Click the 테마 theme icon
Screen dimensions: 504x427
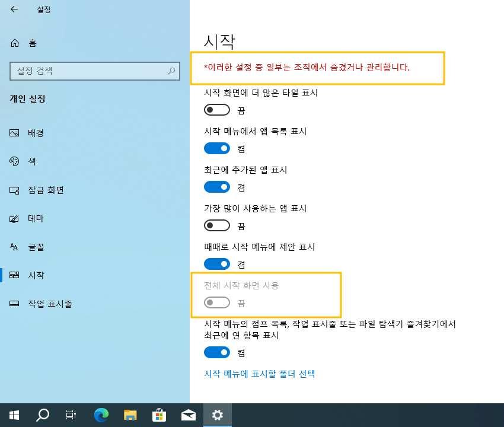click(x=14, y=219)
